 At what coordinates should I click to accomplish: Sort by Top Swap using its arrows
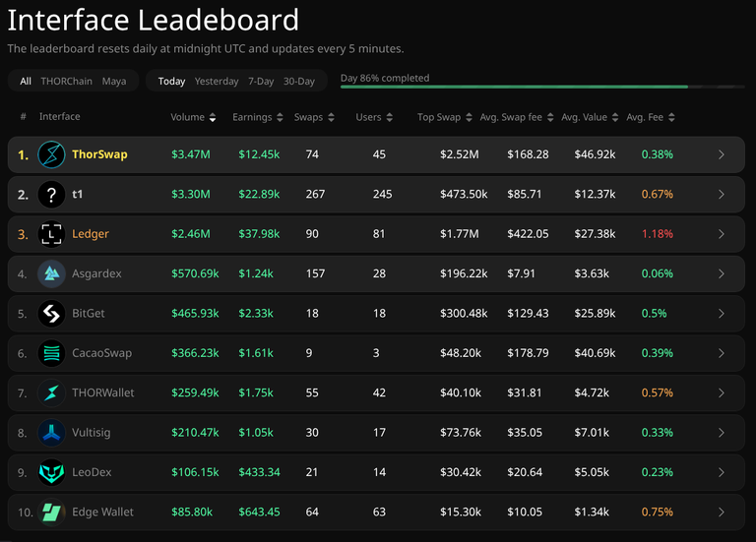469,118
